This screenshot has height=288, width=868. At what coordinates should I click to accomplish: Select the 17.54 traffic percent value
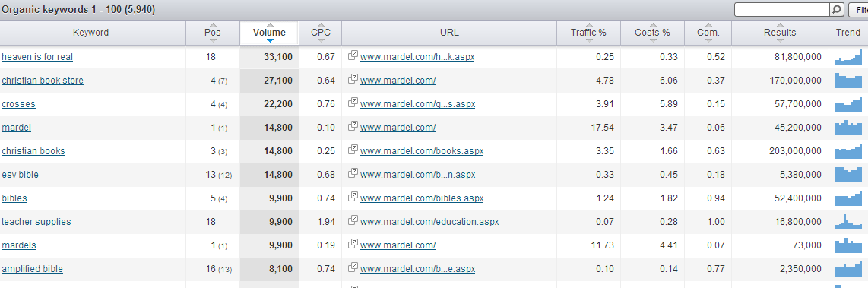(602, 128)
